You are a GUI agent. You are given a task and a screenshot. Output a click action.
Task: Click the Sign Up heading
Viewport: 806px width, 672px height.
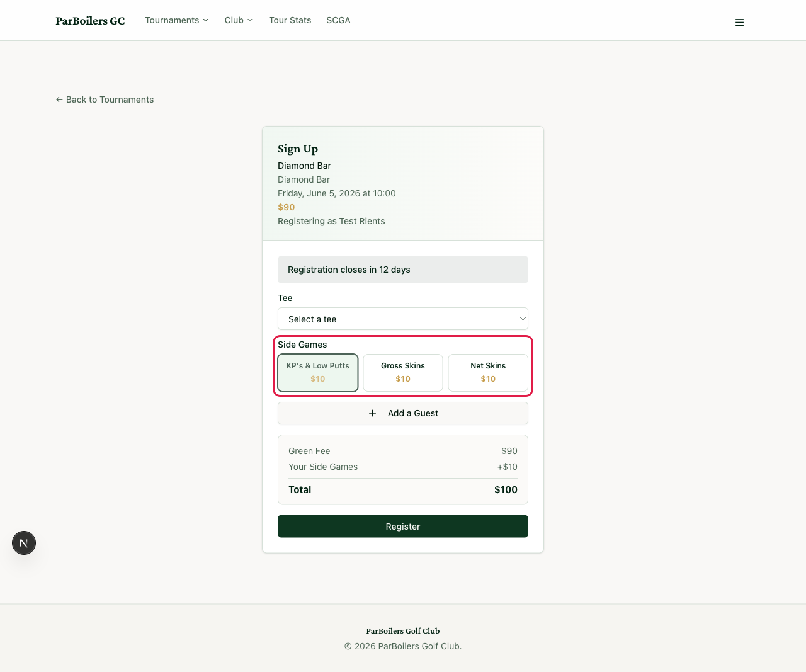pos(298,149)
